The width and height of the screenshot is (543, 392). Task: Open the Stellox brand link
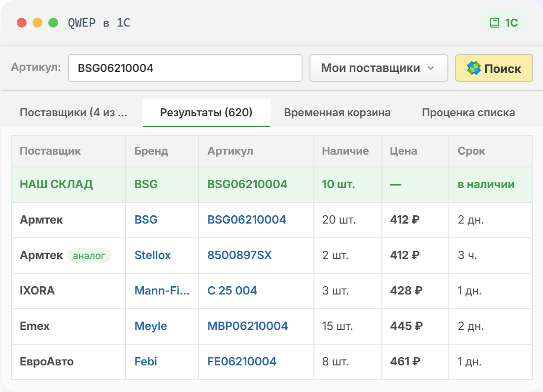[x=152, y=255]
